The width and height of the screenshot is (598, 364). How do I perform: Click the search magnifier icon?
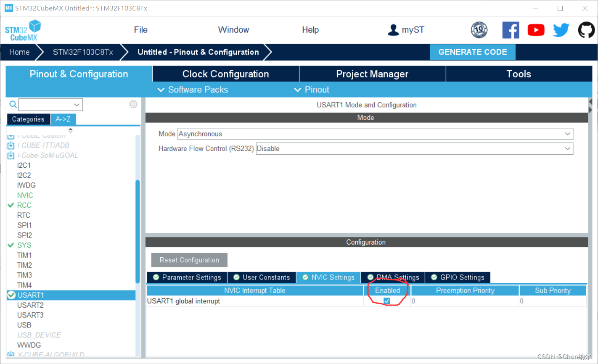point(13,104)
